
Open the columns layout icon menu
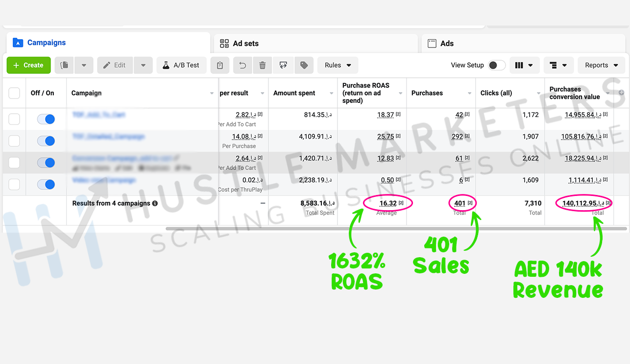[524, 65]
